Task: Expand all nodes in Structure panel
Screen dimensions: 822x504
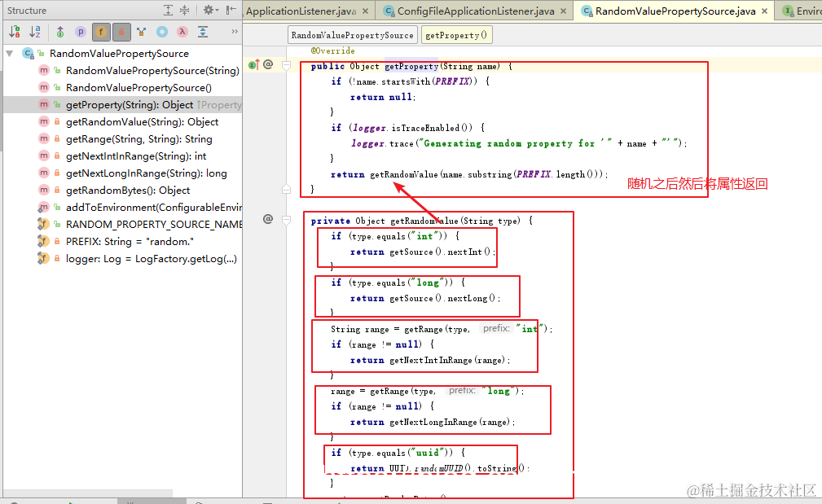Action: 168,10
